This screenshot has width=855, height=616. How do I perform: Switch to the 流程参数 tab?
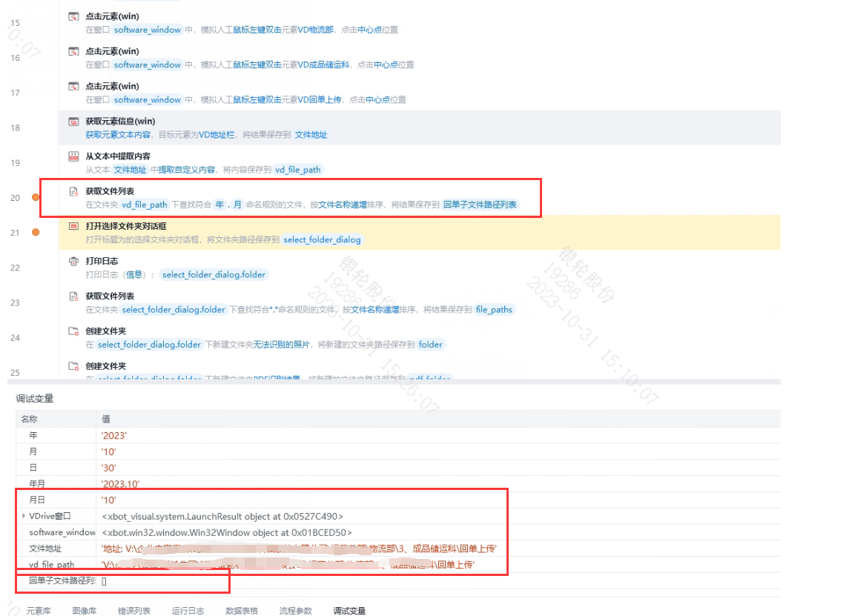tap(296, 611)
